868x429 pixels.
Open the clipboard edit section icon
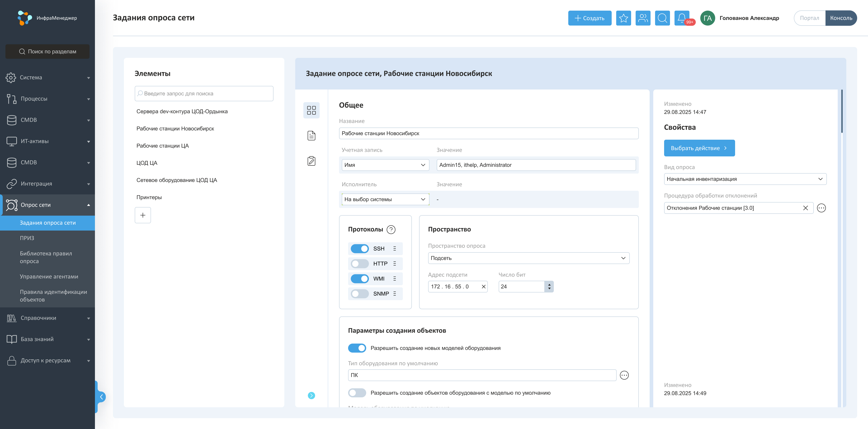pyautogui.click(x=311, y=161)
